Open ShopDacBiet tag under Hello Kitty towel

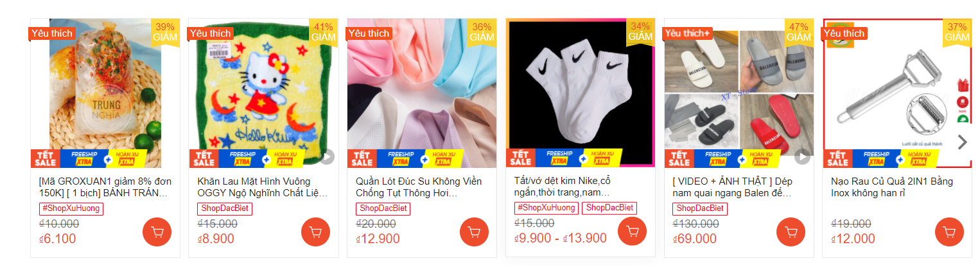(x=225, y=208)
